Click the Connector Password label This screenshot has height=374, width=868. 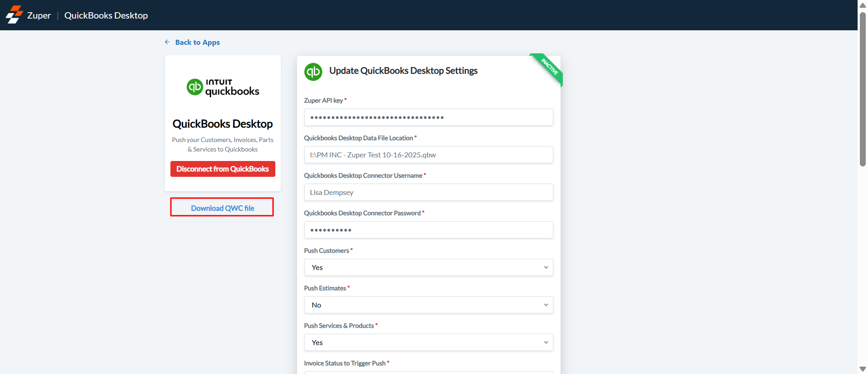[362, 213]
